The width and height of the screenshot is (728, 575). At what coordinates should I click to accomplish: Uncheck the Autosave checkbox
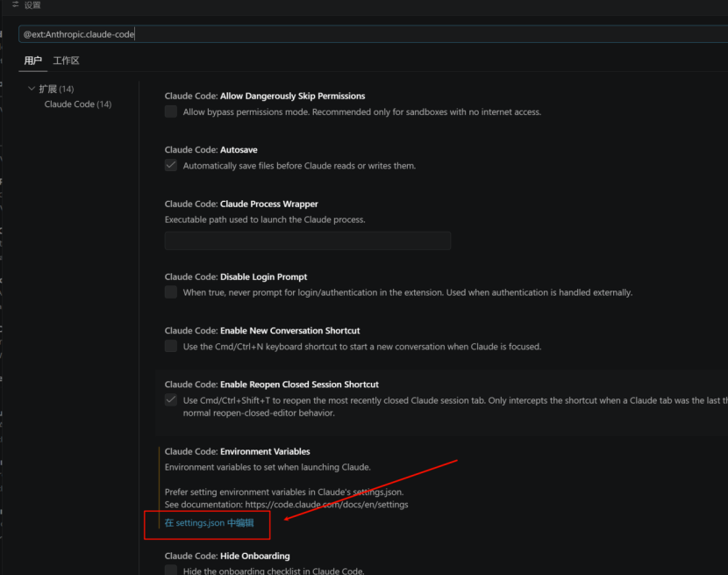[x=171, y=166]
